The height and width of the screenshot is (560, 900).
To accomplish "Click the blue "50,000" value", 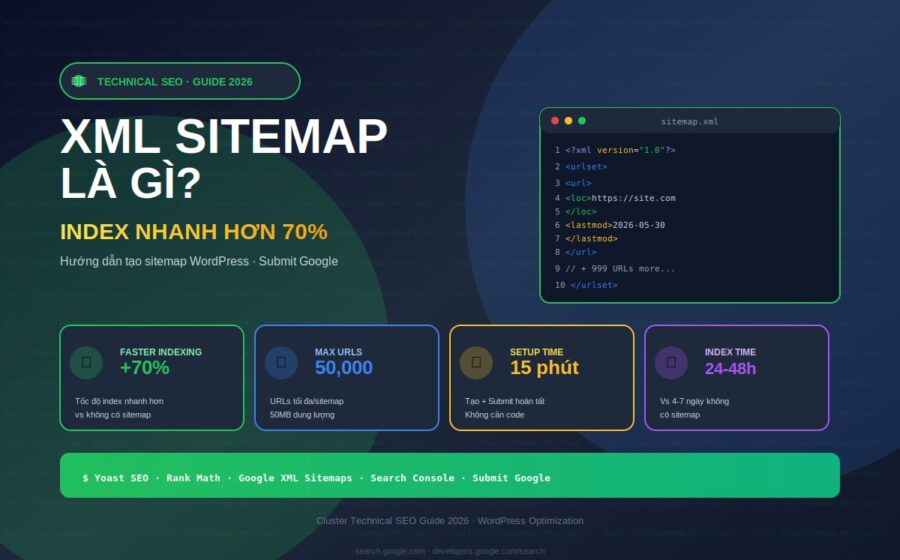I will pyautogui.click(x=343, y=368).
